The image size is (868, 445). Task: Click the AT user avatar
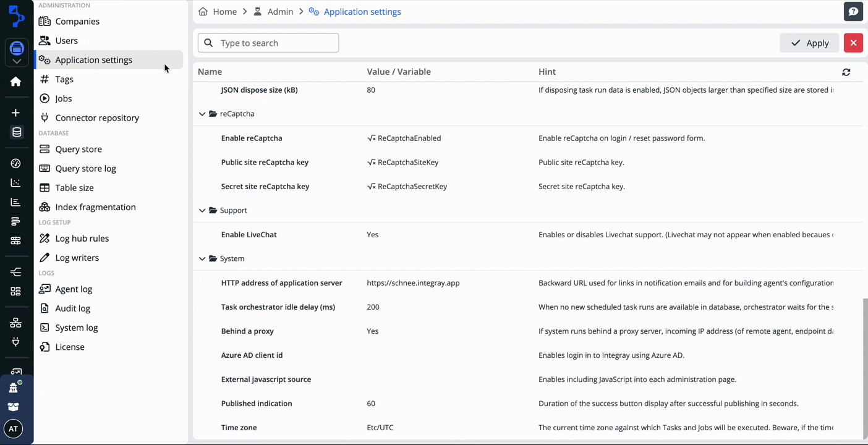pyautogui.click(x=13, y=429)
